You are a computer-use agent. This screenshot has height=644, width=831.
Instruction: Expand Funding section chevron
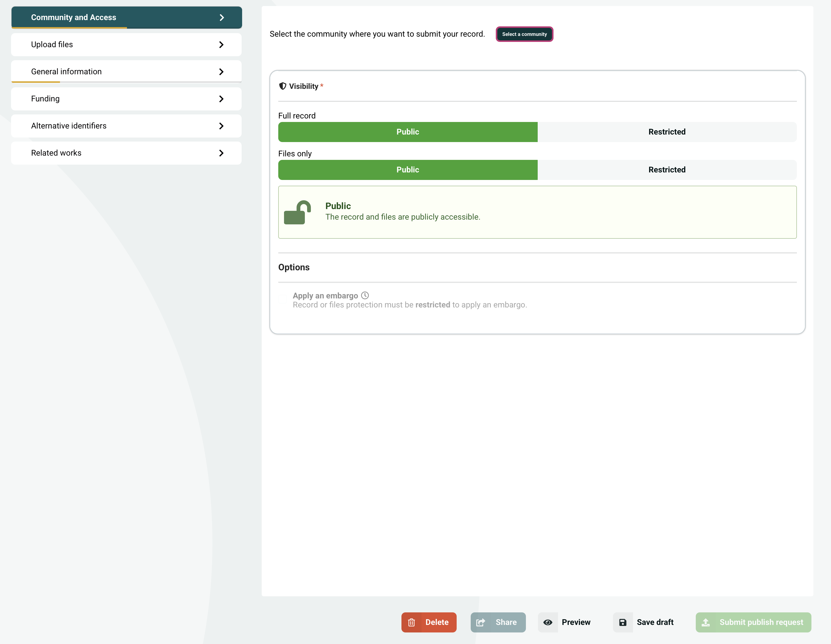click(222, 99)
